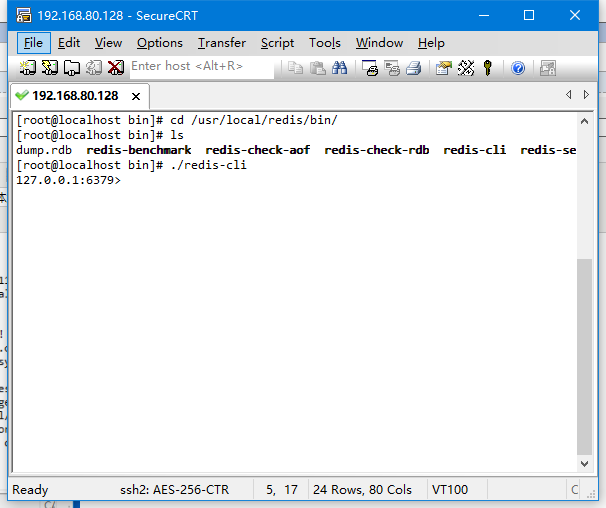Minimize the SecureCRT window
606x508 pixels.
click(484, 15)
